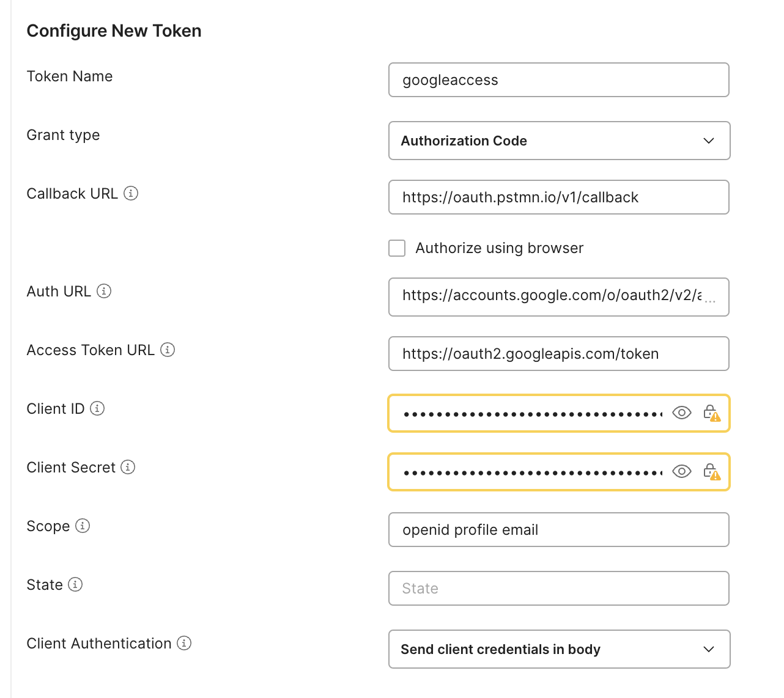Click the Access Token URL info icon
784x698 pixels.
pos(168,350)
